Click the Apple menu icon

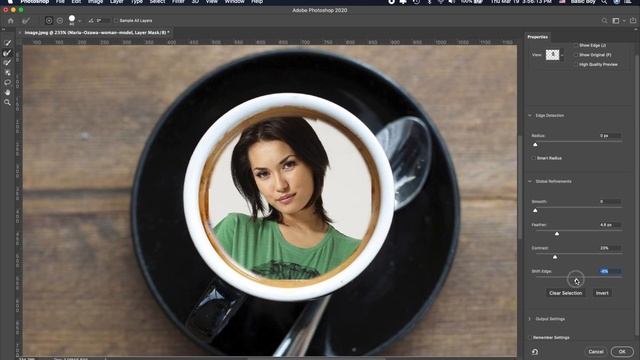10,2
